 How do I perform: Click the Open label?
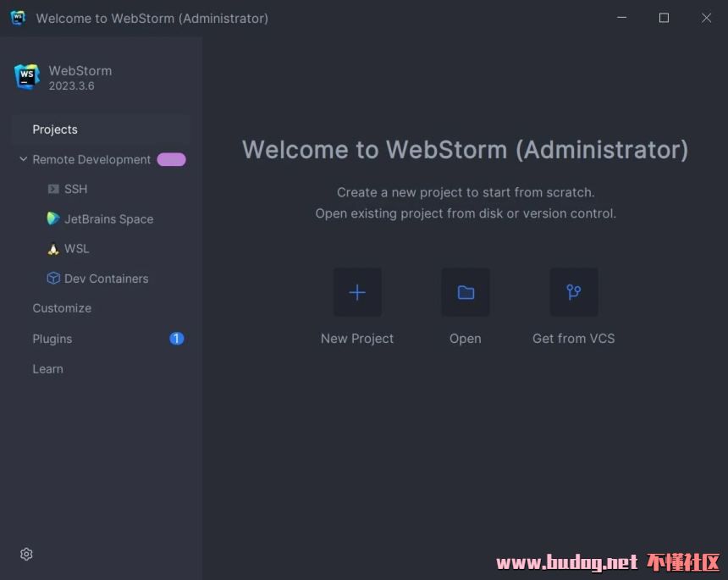[x=466, y=339]
